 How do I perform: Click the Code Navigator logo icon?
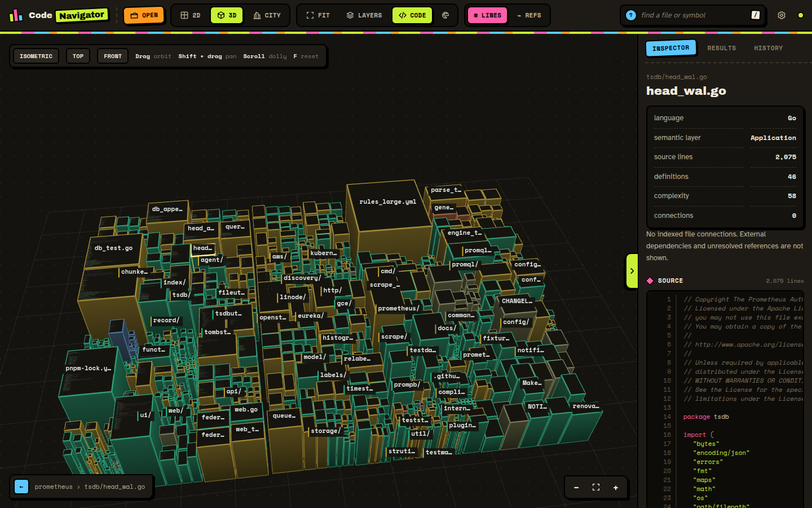[x=16, y=15]
